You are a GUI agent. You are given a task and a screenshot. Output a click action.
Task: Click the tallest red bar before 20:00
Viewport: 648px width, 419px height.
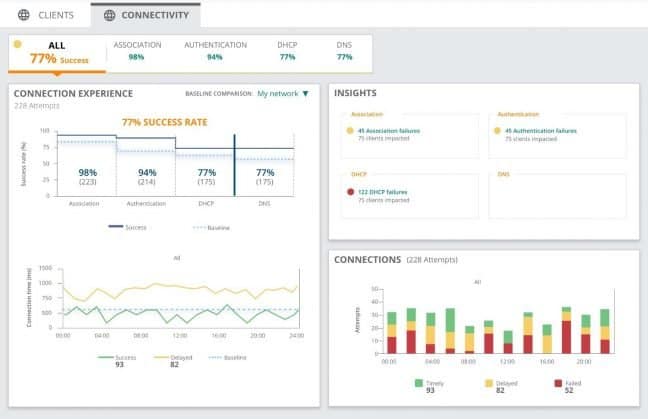(567, 337)
